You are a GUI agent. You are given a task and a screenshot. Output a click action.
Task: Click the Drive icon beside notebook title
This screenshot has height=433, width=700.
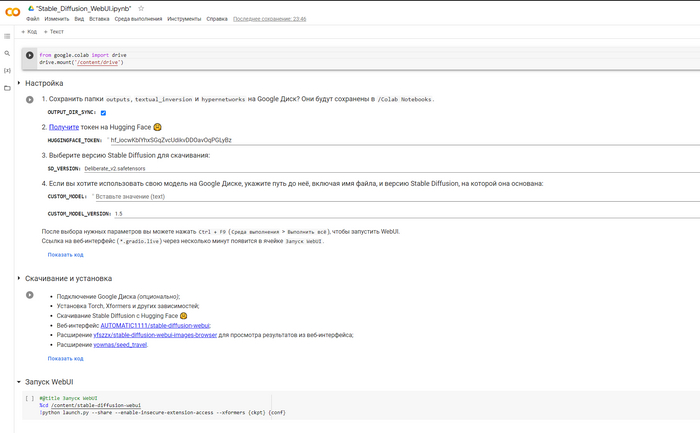pos(31,8)
